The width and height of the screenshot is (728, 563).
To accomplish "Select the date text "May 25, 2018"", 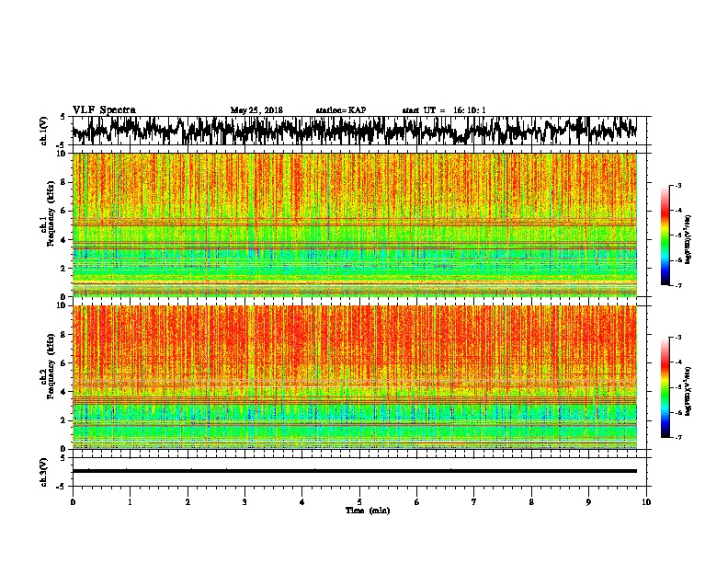I will (x=256, y=110).
